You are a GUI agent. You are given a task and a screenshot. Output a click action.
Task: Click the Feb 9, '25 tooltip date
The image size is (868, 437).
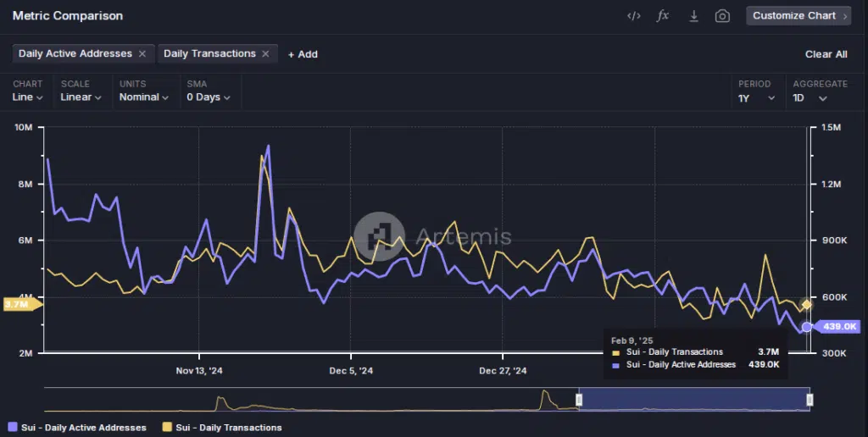(x=632, y=340)
